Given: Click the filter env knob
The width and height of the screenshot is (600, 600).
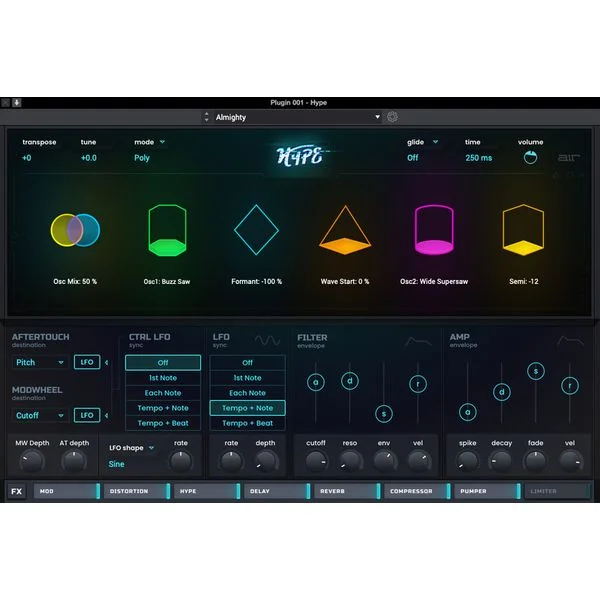Looking at the screenshot, I should pyautogui.click(x=384, y=461).
